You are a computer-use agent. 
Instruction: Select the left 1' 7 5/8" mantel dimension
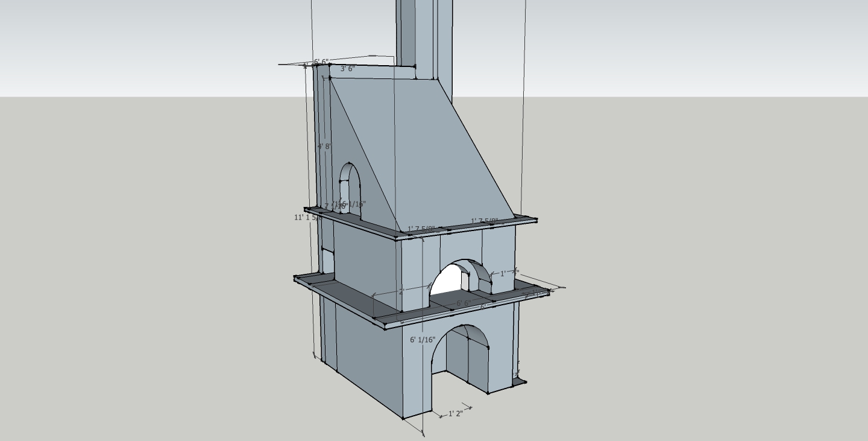pyautogui.click(x=421, y=227)
